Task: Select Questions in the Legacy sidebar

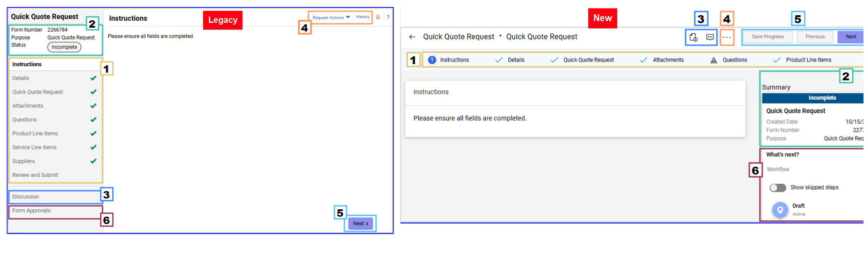Action: pyautogui.click(x=55, y=120)
